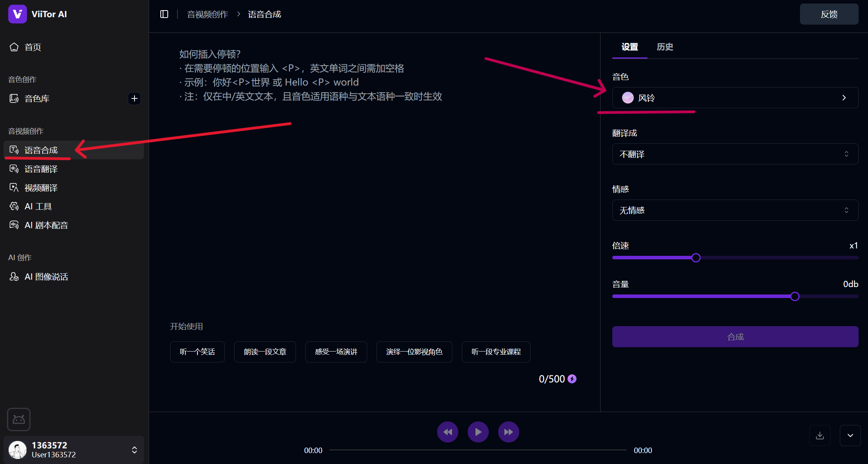Click the audio progress timeline
This screenshot has height=464, width=868.
pos(478,450)
